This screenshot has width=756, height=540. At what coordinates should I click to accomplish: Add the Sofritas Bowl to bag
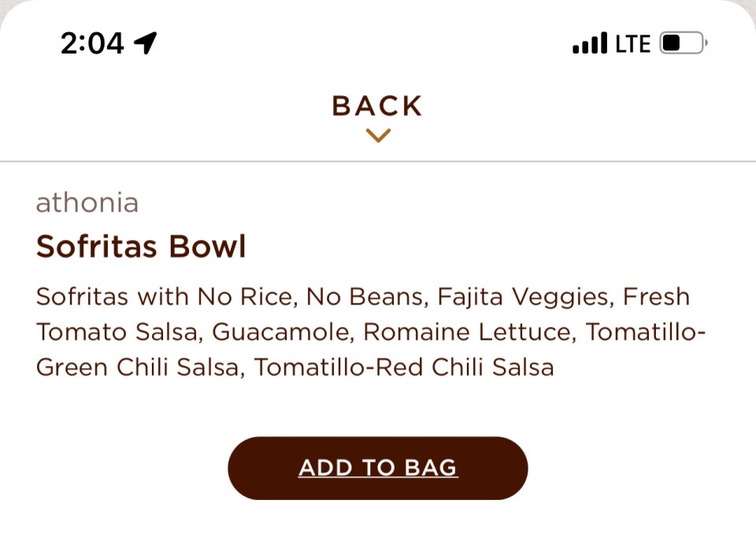point(378,468)
